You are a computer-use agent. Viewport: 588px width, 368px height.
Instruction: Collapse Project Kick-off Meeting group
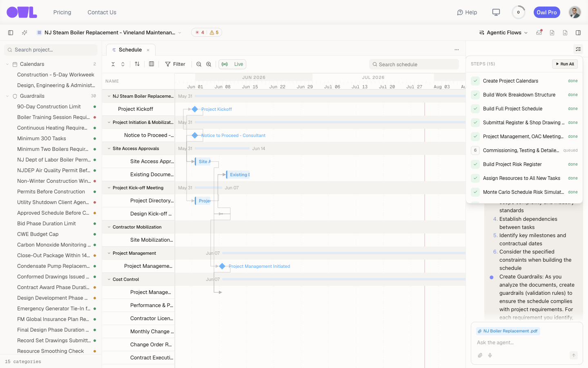click(x=109, y=188)
